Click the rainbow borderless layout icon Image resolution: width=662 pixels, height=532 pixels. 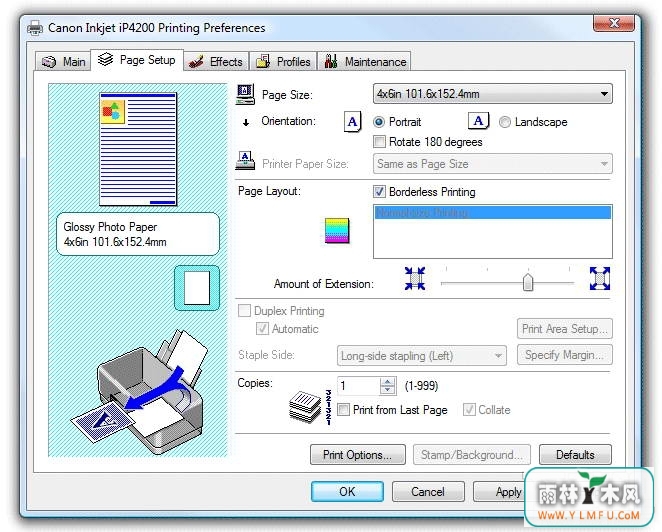pyautogui.click(x=337, y=231)
